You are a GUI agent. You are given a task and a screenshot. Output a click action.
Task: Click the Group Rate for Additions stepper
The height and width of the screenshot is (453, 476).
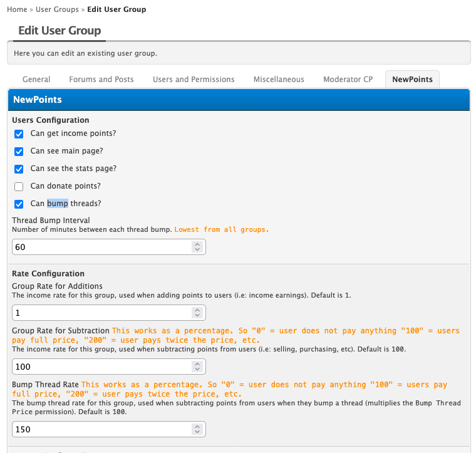pyautogui.click(x=197, y=313)
